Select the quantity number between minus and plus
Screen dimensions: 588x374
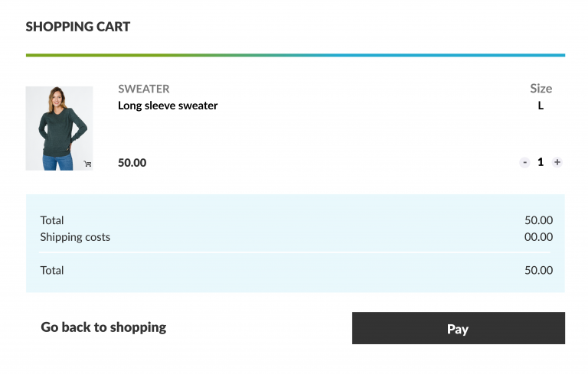tap(541, 162)
